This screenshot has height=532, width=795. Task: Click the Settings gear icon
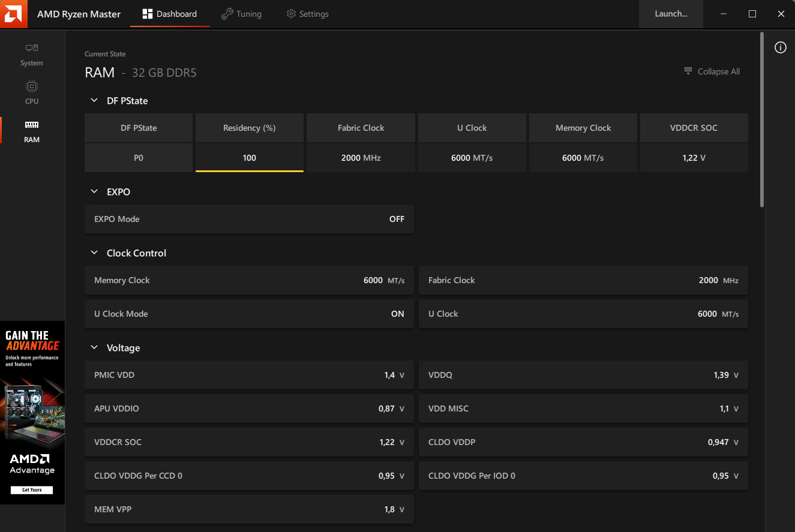291,14
